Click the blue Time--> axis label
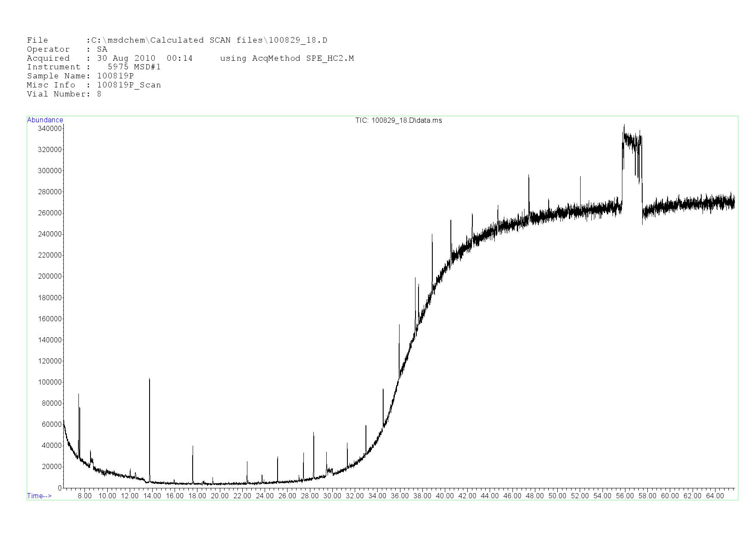Image resolution: width=756 pixels, height=534 pixels. point(39,496)
